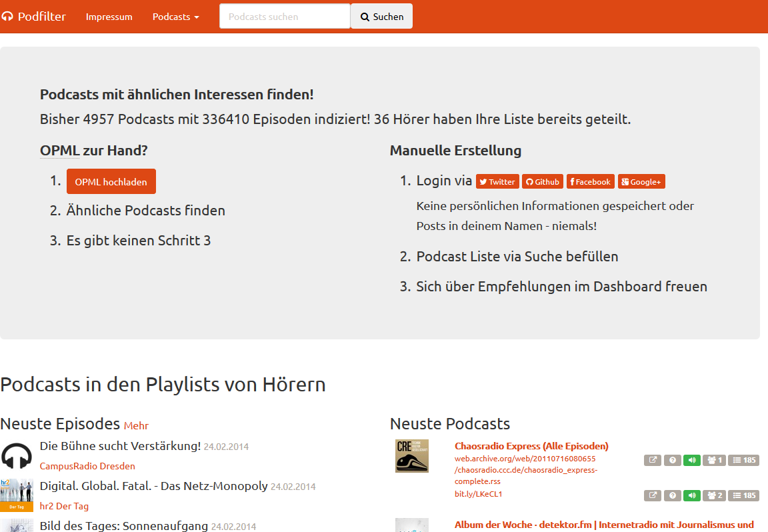Click episode-list badge 185 in bit.ly/LKeCL1 row
The width and height of the screenshot is (768, 532).
743,495
